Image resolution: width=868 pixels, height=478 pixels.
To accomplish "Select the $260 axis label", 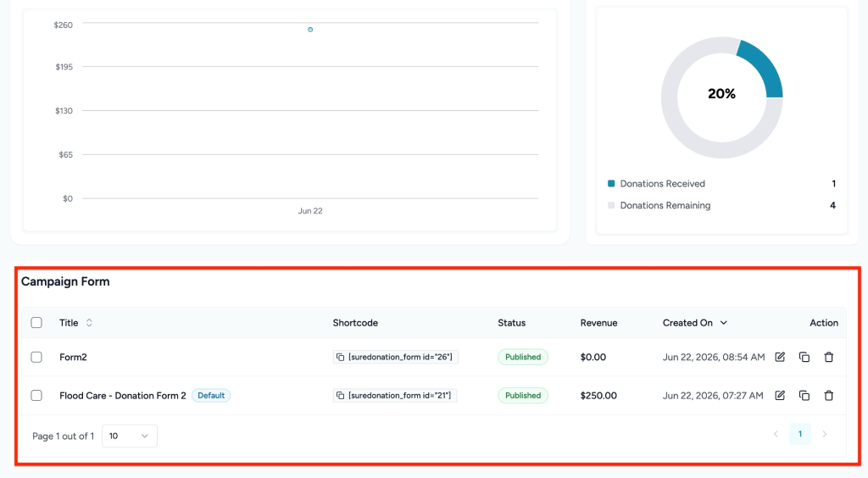I will coord(63,25).
